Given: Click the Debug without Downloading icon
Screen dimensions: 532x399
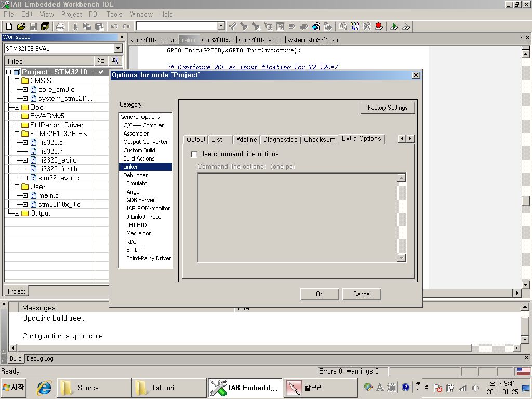Looking at the screenshot, I should coord(405,26).
